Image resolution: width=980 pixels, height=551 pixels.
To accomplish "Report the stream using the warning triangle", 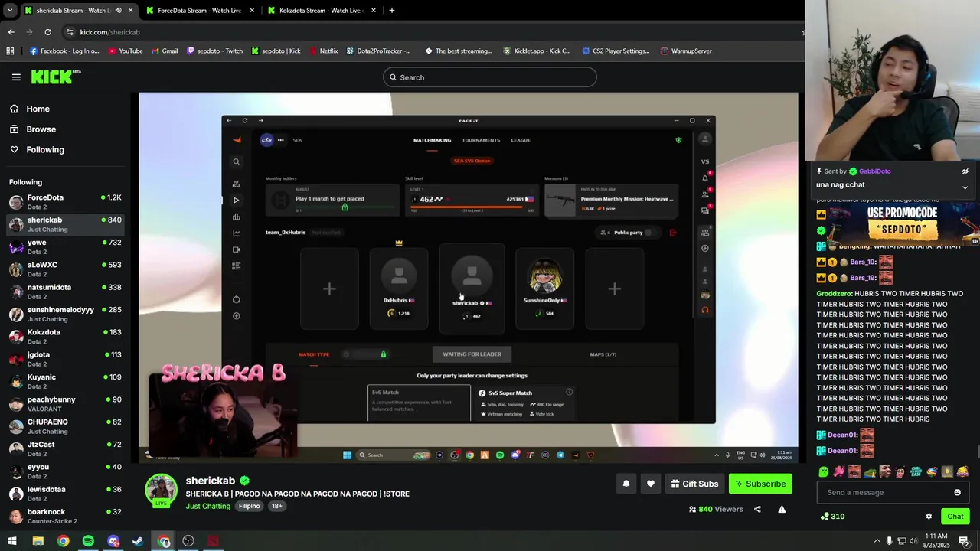I will [782, 509].
